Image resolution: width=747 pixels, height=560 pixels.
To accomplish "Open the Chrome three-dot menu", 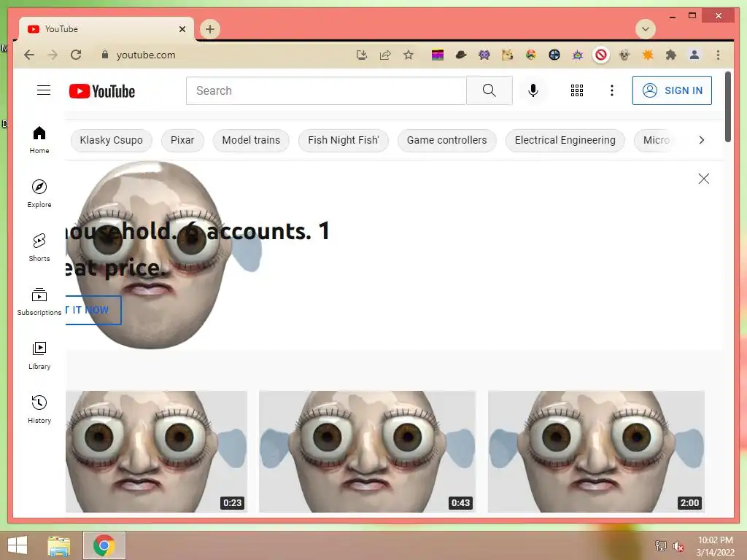I will [x=718, y=55].
